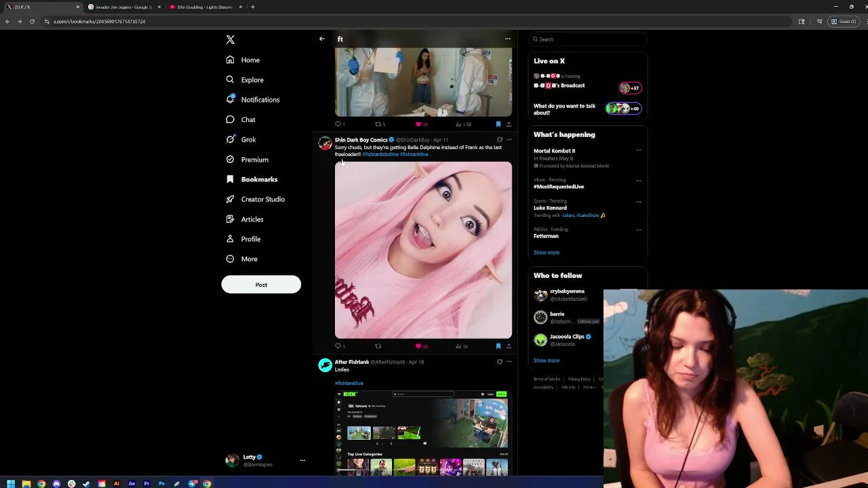This screenshot has height=488, width=868.
Task: Remove bookmark on Shin Dark Boy post
Action: [x=498, y=346]
